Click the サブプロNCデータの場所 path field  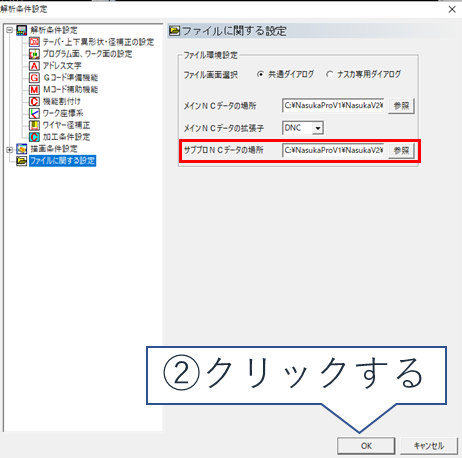click(333, 150)
